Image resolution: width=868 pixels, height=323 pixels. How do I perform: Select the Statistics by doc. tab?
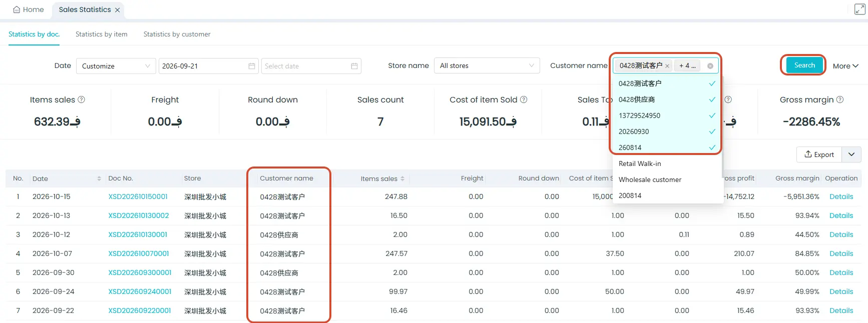(34, 34)
